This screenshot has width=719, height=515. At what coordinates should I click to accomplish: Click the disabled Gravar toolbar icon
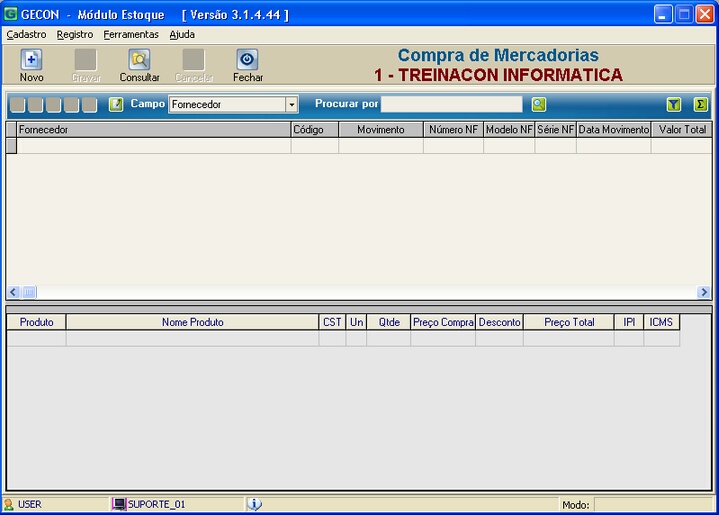(x=86, y=59)
